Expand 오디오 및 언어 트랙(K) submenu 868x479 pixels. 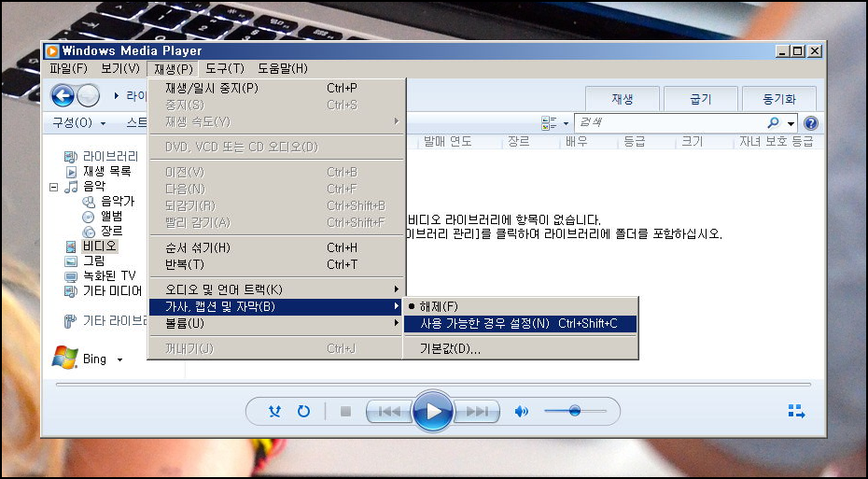(x=277, y=289)
